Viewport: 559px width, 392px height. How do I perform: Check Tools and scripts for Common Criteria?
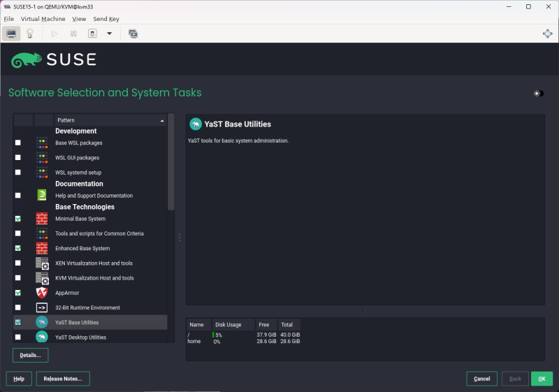pos(18,233)
